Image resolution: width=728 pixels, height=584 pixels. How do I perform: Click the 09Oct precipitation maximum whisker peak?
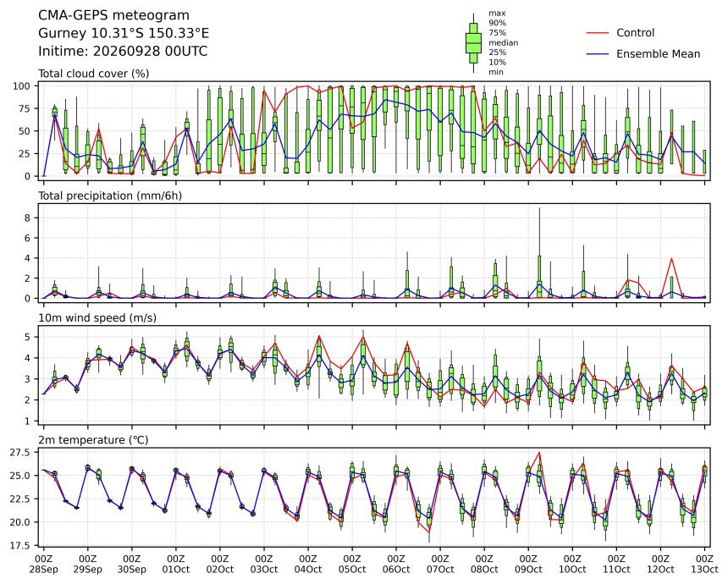[x=539, y=208]
